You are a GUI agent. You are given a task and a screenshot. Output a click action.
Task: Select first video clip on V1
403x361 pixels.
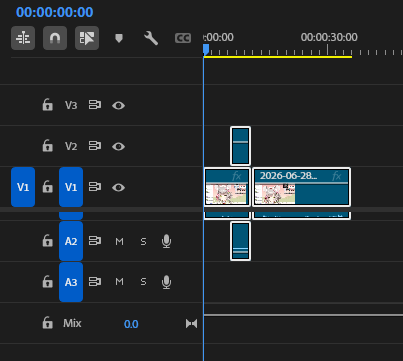[x=227, y=187]
